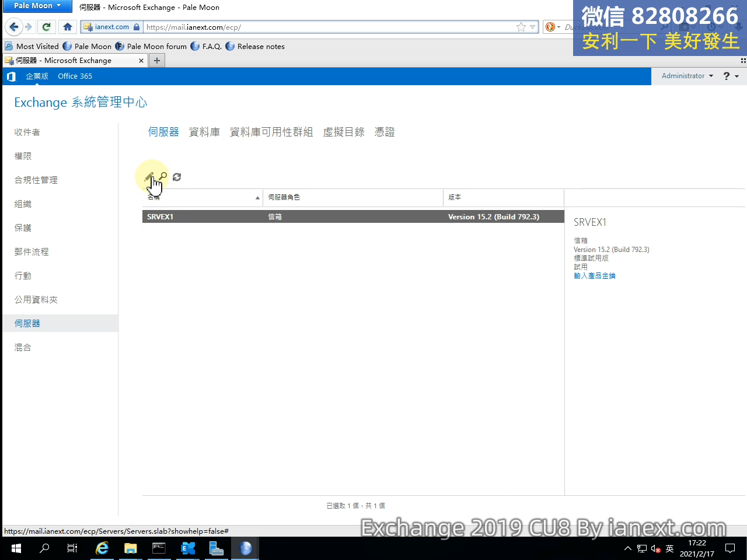Open a new browser tab
The height and width of the screenshot is (560, 747).
tap(157, 61)
